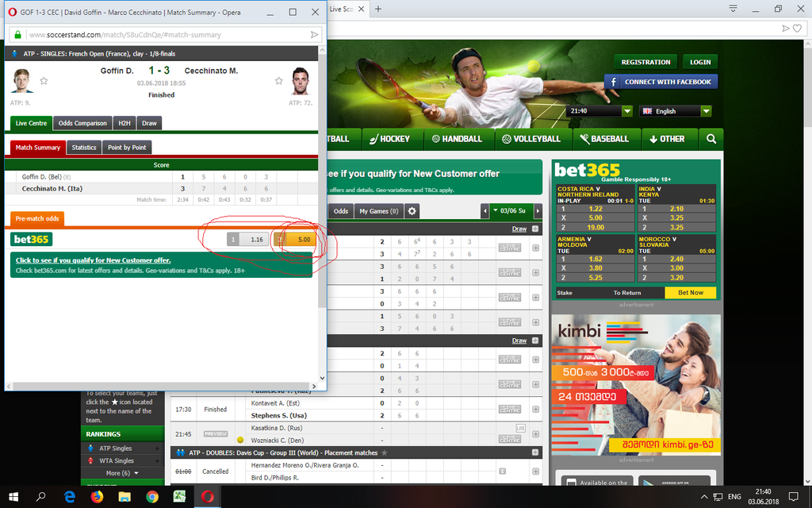Select Costa Rica win odds 1.22
This screenshot has height=508, width=812.
coord(596,209)
